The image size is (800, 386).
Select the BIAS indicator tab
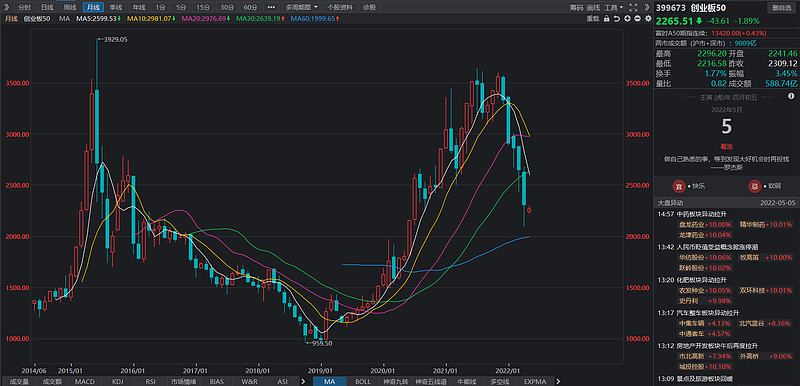tap(216, 381)
